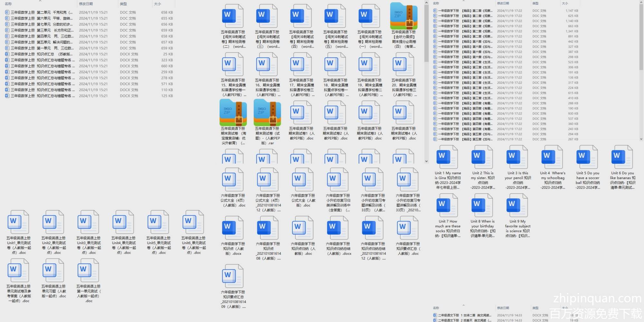Select 三年级数学上册 第二单元 千克和克 row

pos(42,12)
